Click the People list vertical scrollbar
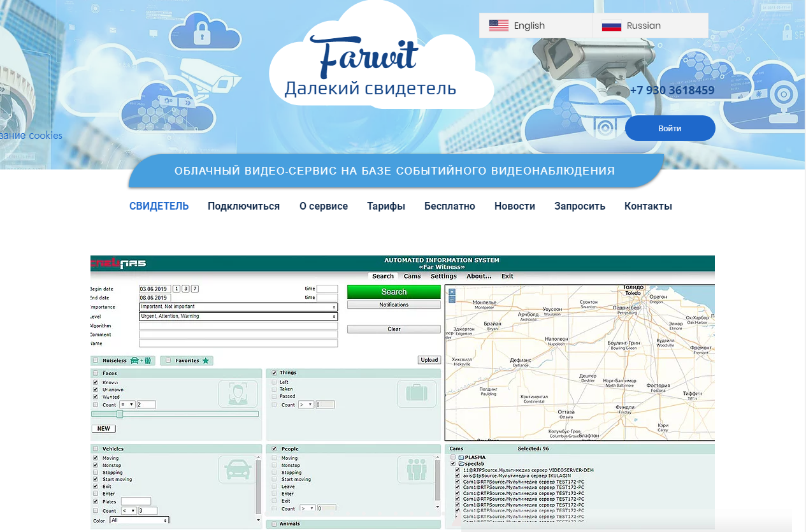Viewport: 806px width, 532px height. pyautogui.click(x=438, y=482)
